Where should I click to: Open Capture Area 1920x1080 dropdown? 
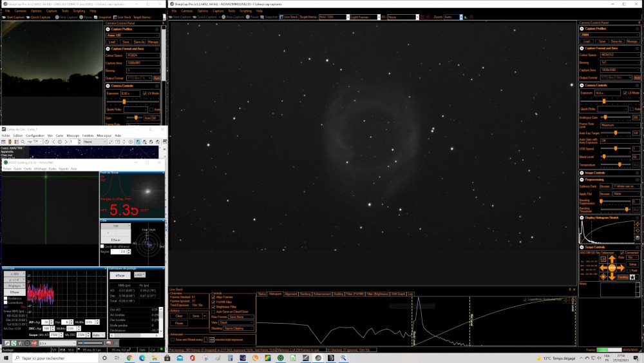click(x=620, y=70)
